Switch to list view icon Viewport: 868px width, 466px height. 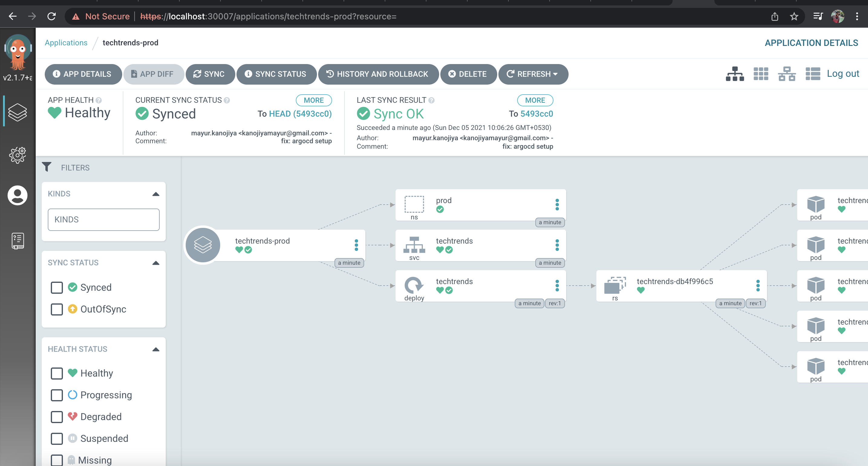pyautogui.click(x=812, y=74)
